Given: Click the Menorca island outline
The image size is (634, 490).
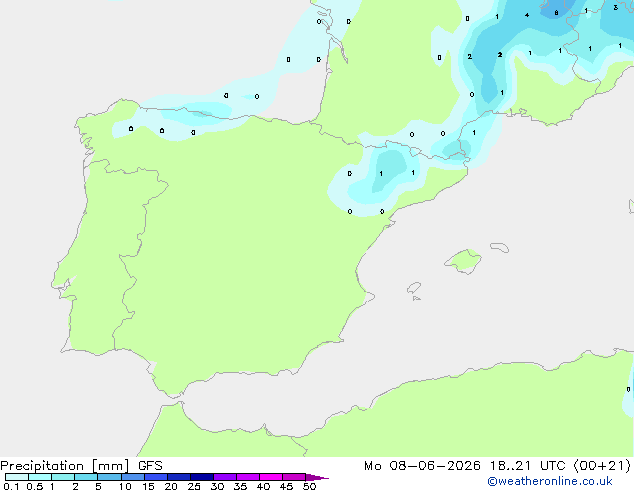Looking at the screenshot, I should point(500,247).
